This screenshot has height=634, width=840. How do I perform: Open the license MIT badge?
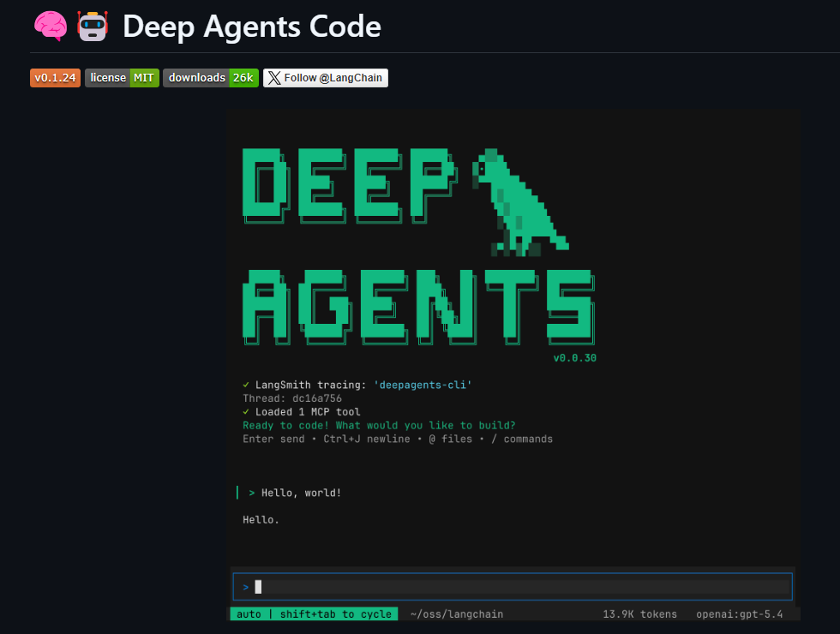tap(122, 78)
